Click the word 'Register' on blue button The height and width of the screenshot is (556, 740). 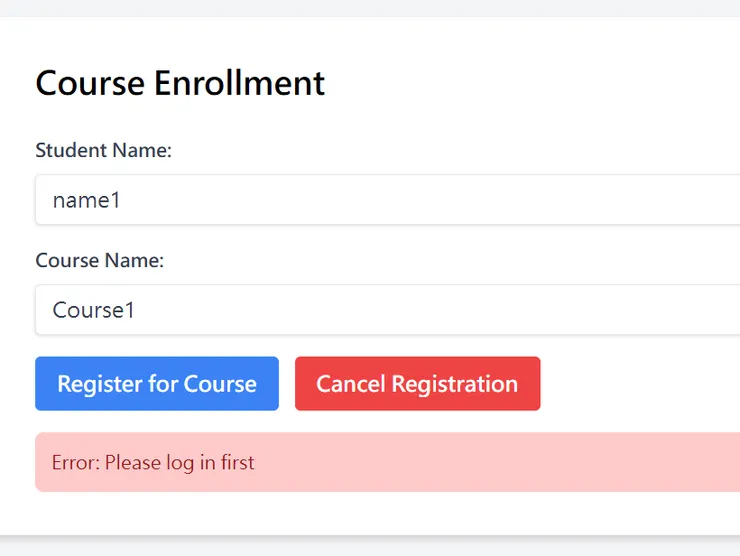(97, 384)
